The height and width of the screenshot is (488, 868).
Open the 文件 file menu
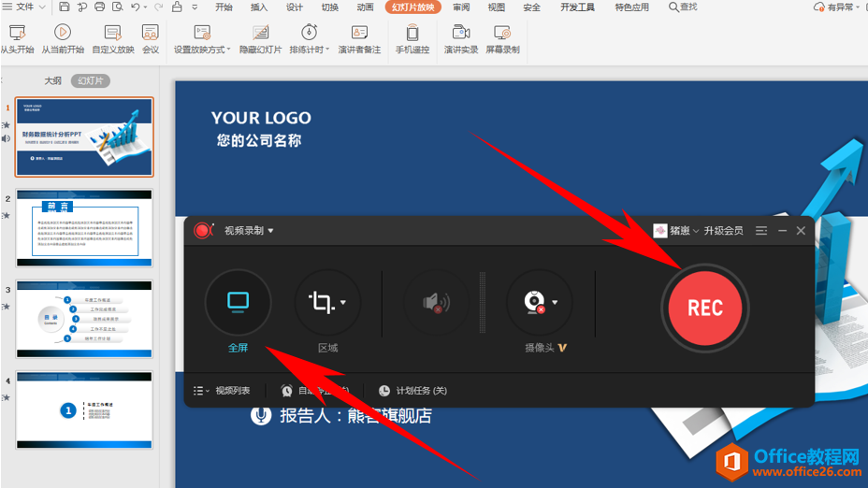[25, 7]
